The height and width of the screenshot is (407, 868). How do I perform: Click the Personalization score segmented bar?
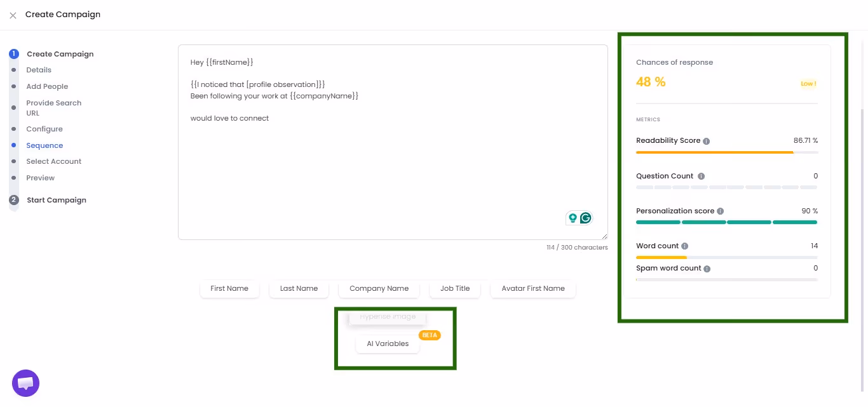pyautogui.click(x=727, y=222)
